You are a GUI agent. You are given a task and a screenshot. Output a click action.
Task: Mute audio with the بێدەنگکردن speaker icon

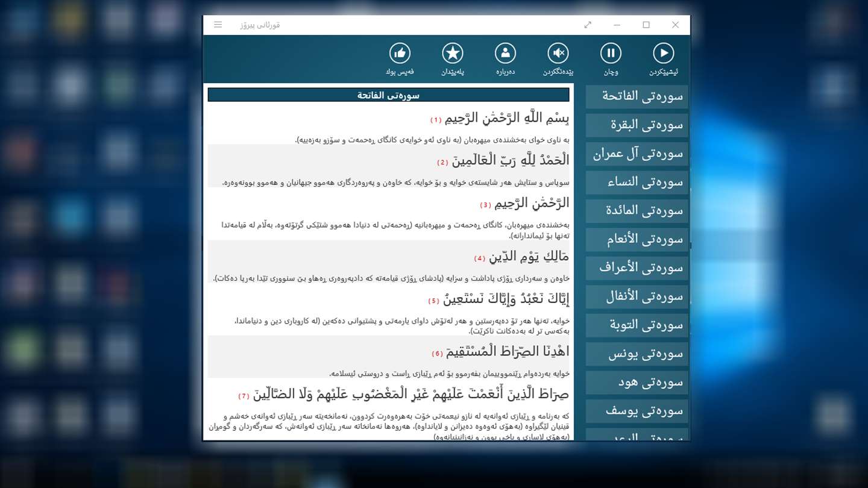[x=558, y=53]
